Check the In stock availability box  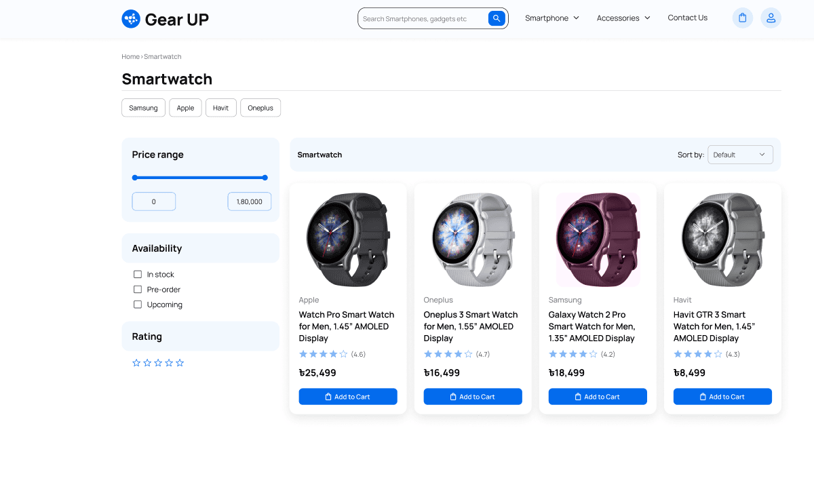138,275
